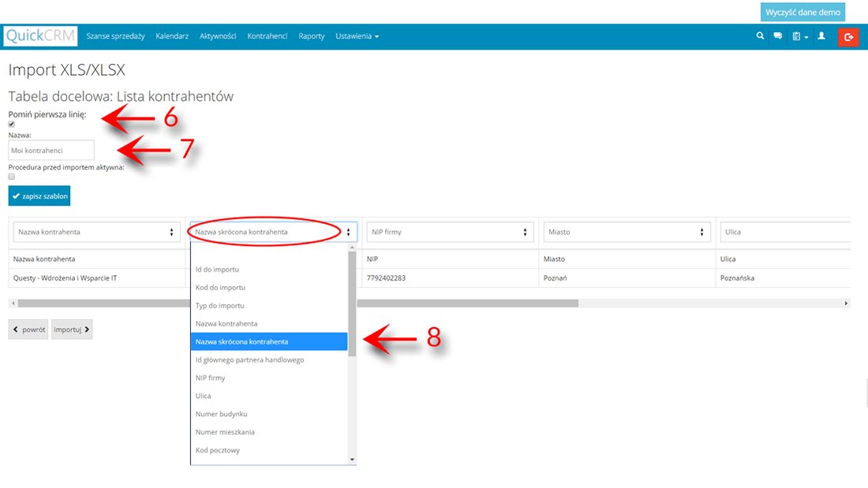Go to the Kalendarz menu item
The height and width of the screenshot is (488, 868).
click(171, 35)
